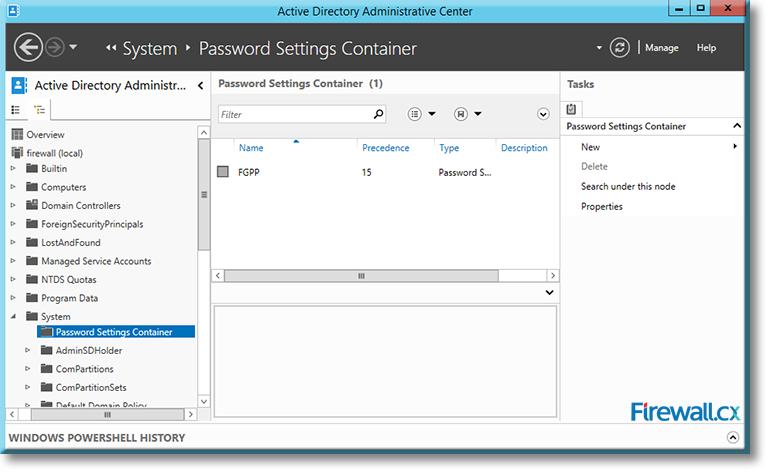Screen dimensions: 774x476
Task: Click the System folder icon
Action: [x=32, y=316]
